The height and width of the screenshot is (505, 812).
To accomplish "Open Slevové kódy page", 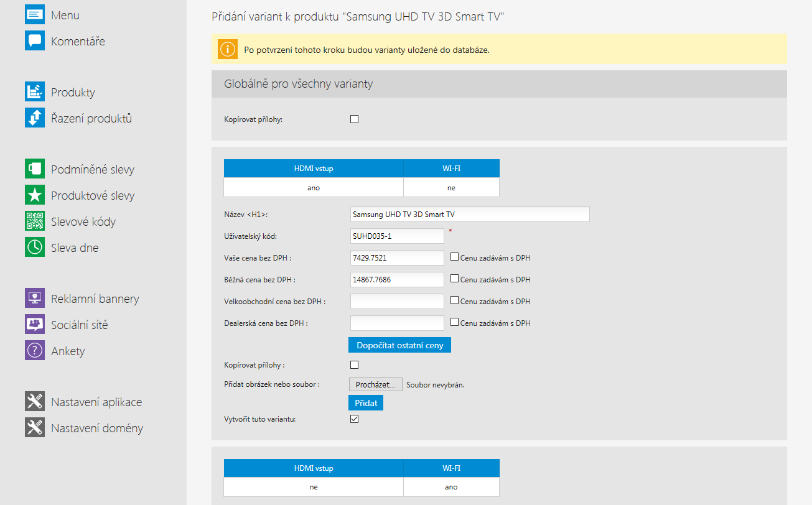I will [x=83, y=221].
